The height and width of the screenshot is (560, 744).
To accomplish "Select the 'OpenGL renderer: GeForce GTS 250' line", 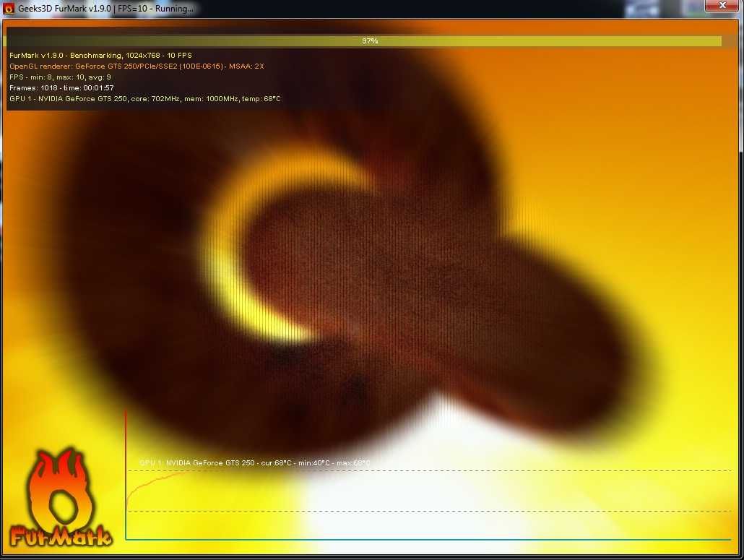I will pos(137,66).
